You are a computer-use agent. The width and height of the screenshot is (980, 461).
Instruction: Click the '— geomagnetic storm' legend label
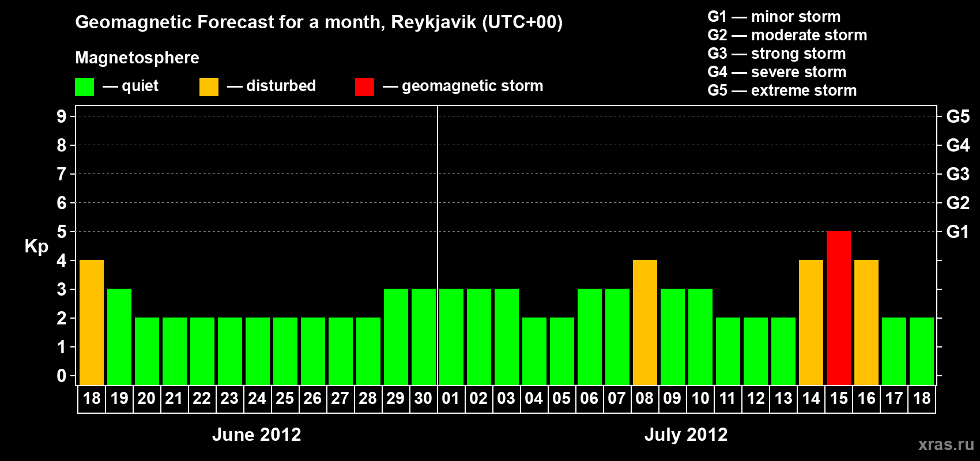[x=463, y=86]
